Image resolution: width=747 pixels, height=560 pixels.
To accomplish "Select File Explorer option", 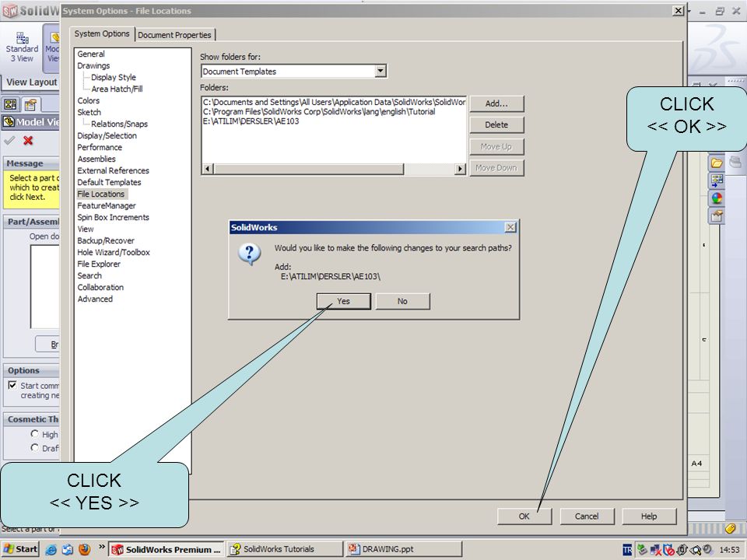I will click(x=99, y=264).
